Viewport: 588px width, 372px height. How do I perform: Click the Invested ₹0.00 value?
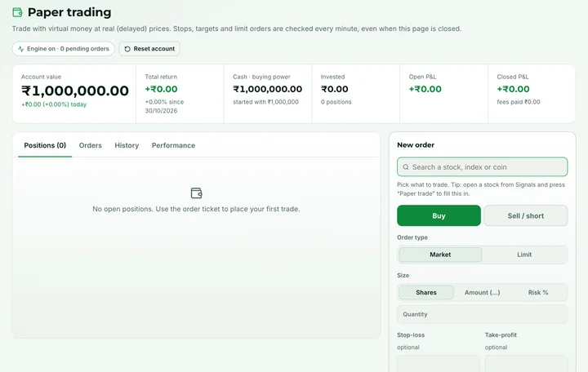point(335,89)
